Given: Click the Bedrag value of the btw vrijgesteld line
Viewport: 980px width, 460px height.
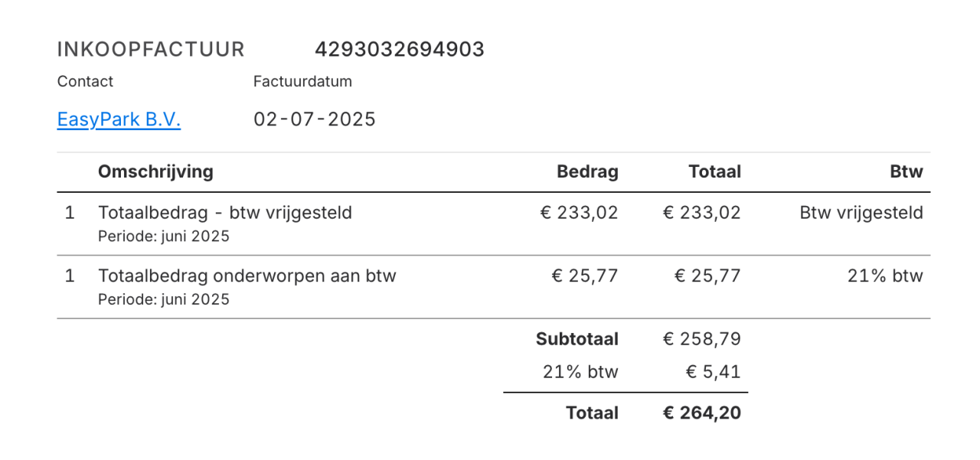Looking at the screenshot, I should 579,213.
